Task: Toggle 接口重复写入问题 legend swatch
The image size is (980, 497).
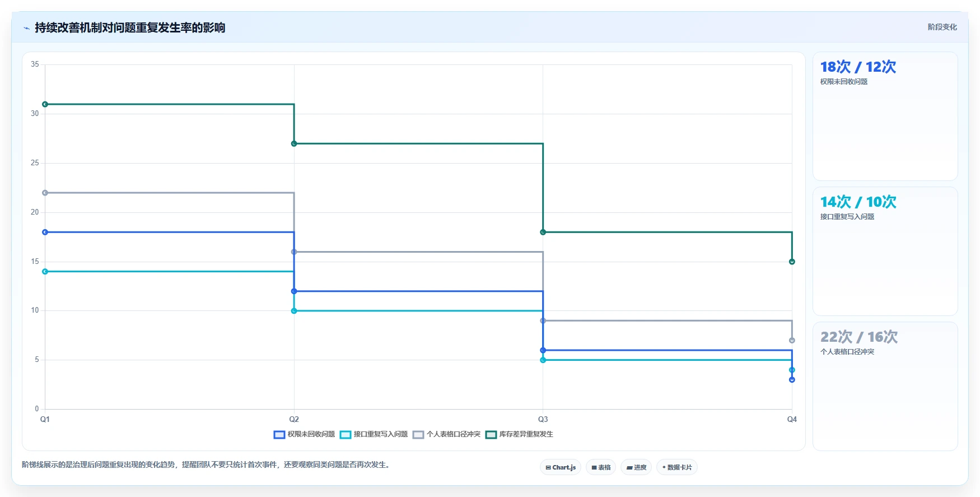Action: point(346,435)
